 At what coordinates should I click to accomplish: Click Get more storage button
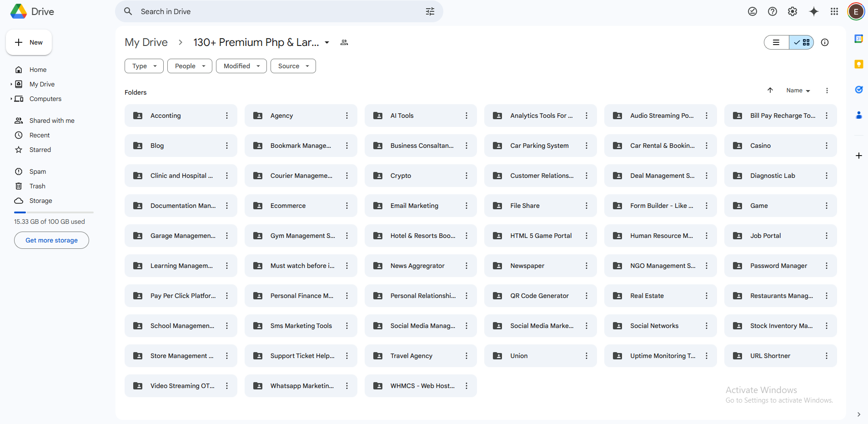click(x=51, y=240)
